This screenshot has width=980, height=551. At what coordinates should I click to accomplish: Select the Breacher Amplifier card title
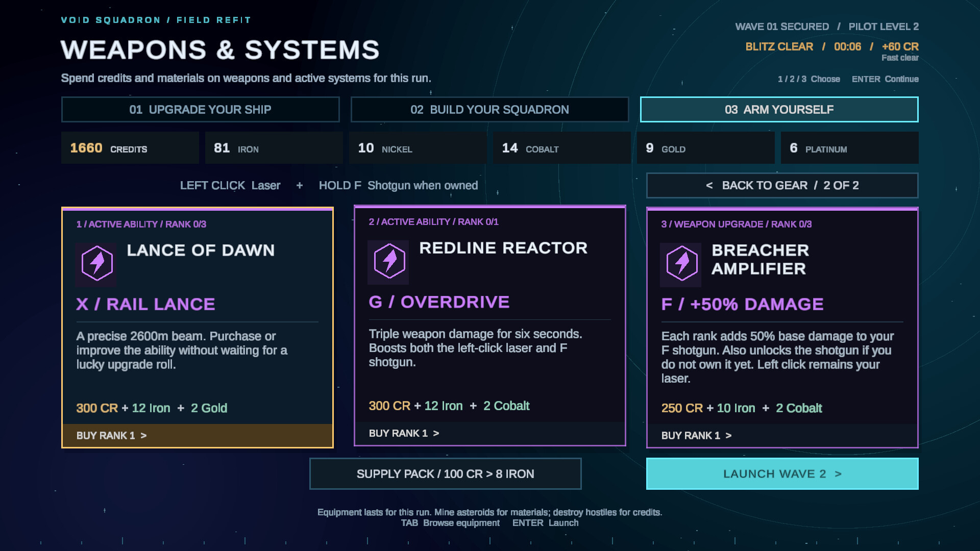click(760, 260)
